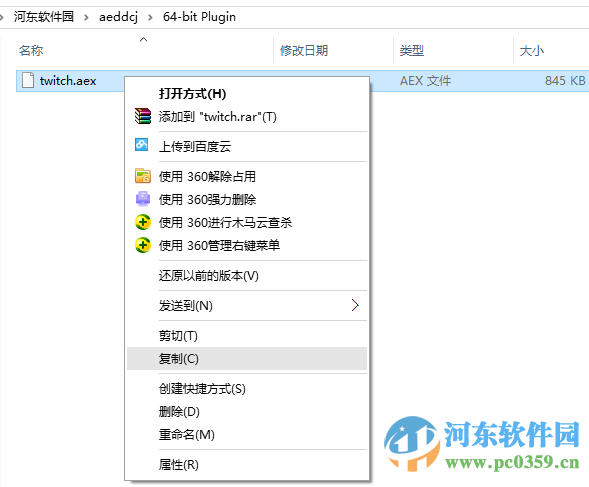
Task: Click the Baidu cloud upload icon
Action: [x=142, y=145]
